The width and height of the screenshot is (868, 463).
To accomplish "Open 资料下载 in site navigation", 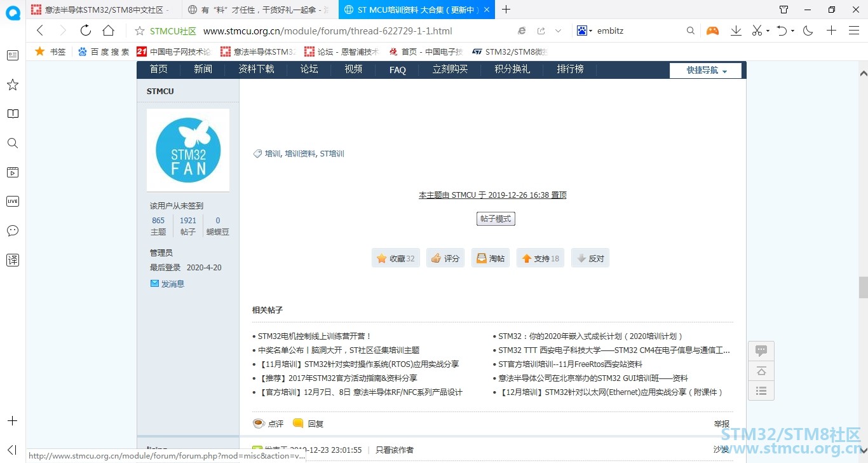I will point(256,69).
